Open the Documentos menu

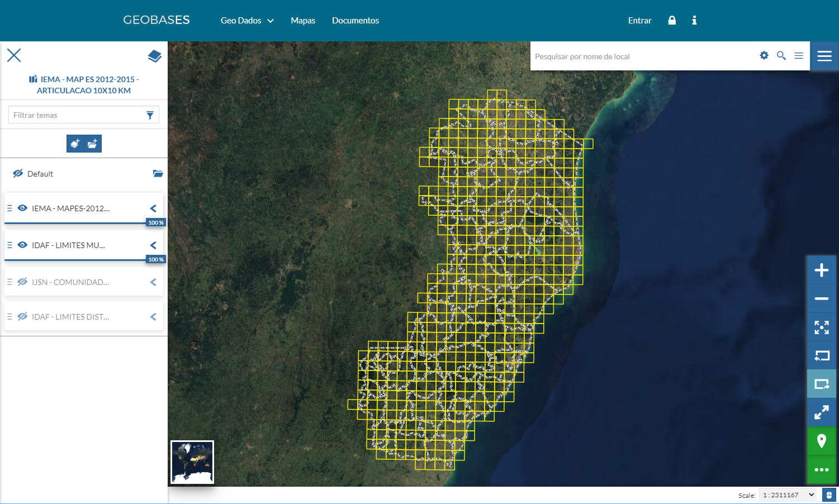[x=355, y=21]
